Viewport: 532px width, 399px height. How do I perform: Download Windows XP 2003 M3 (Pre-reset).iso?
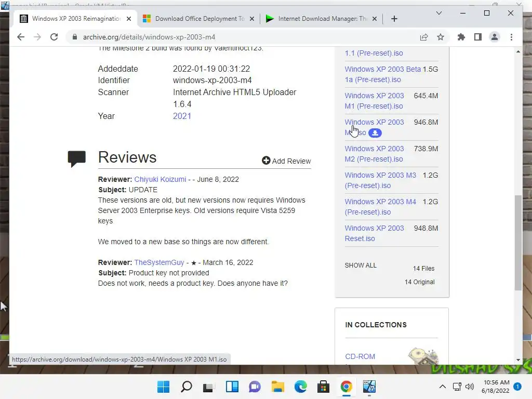tap(380, 180)
